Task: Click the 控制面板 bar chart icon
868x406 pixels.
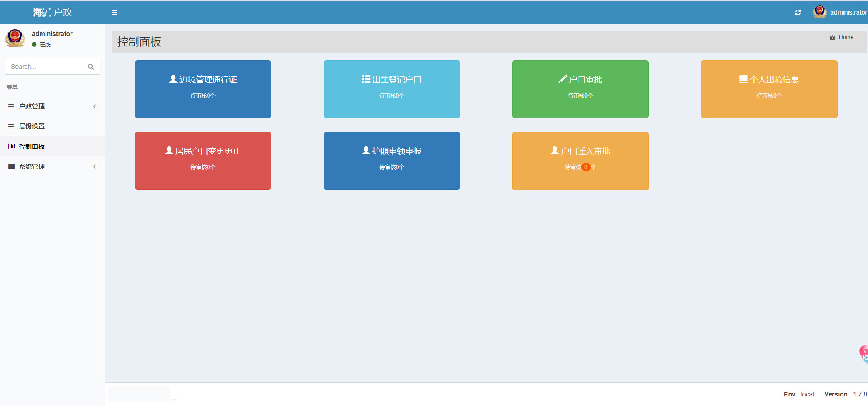Action: click(x=11, y=146)
